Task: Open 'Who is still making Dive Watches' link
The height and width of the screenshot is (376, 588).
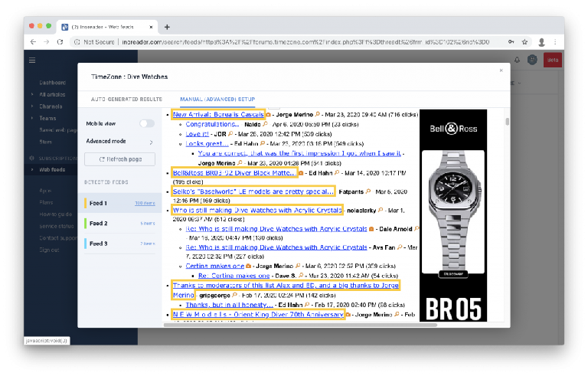Action: click(257, 209)
